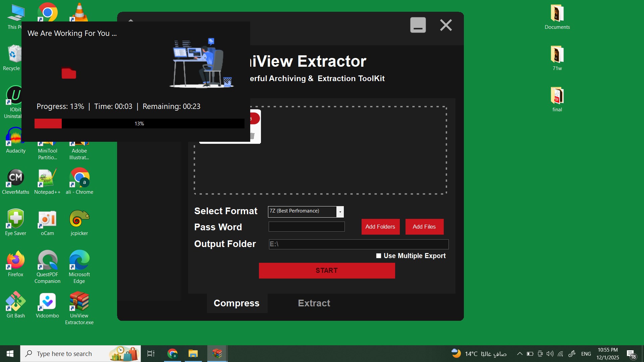644x362 pixels.
Task: Open the 71w archive on the desktop
Action: [557, 55]
